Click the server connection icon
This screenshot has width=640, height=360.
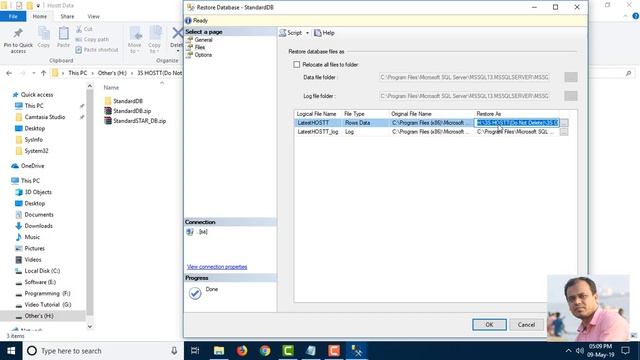(x=190, y=232)
